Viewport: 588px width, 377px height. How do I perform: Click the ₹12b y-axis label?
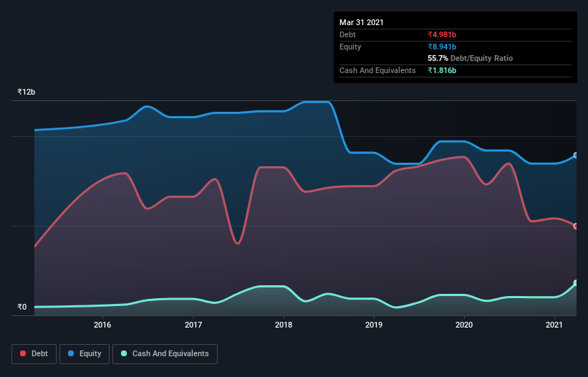click(x=26, y=92)
